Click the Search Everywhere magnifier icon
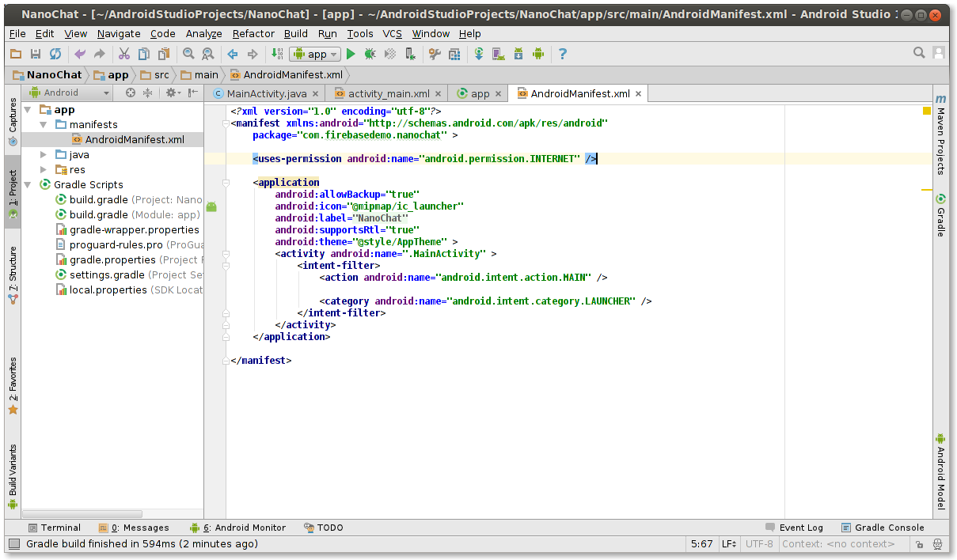Viewport: 957px width, 560px height. tap(919, 53)
